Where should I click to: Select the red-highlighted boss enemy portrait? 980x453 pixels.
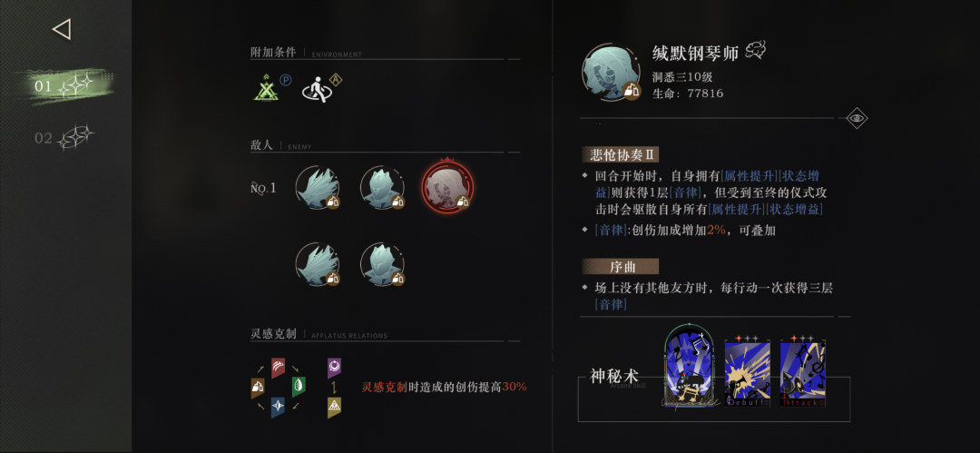tap(447, 186)
